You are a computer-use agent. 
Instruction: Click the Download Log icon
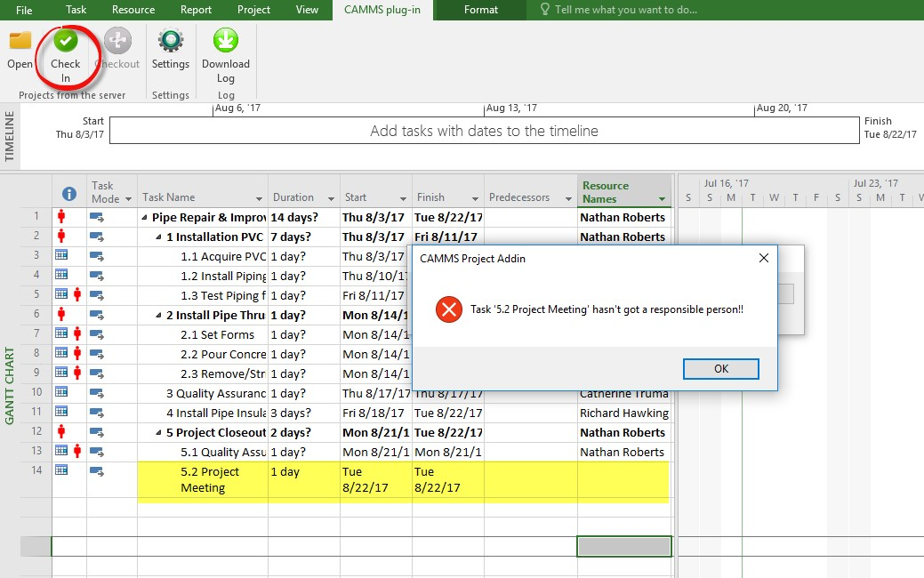tap(226, 40)
